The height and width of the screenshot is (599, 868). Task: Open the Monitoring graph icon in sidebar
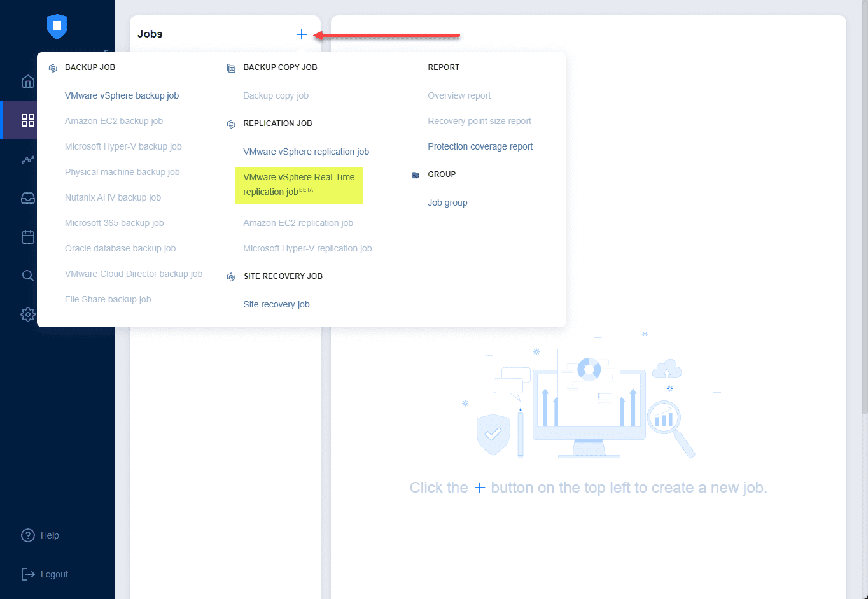point(28,160)
